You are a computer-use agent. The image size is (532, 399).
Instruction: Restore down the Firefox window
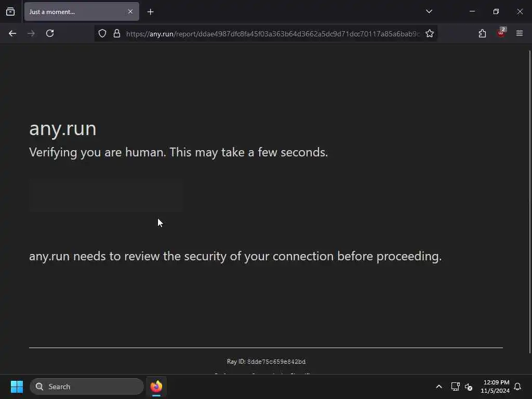[496, 11]
